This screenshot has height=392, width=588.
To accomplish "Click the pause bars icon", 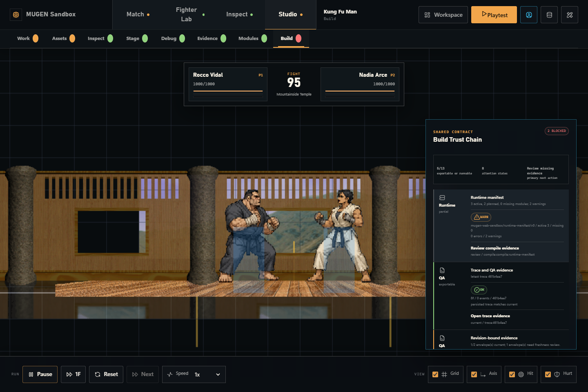I will 31,374.
